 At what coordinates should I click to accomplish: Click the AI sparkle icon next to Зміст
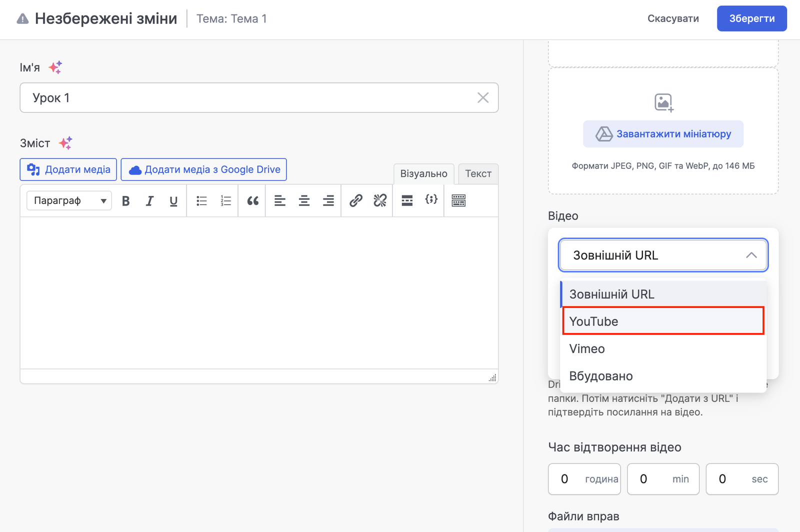pyautogui.click(x=65, y=143)
